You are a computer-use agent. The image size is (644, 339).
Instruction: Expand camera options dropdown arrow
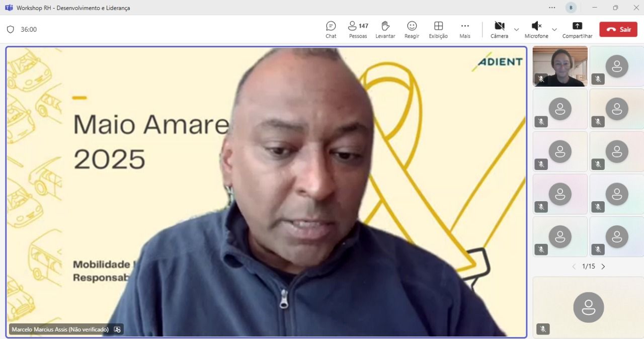pos(516,30)
